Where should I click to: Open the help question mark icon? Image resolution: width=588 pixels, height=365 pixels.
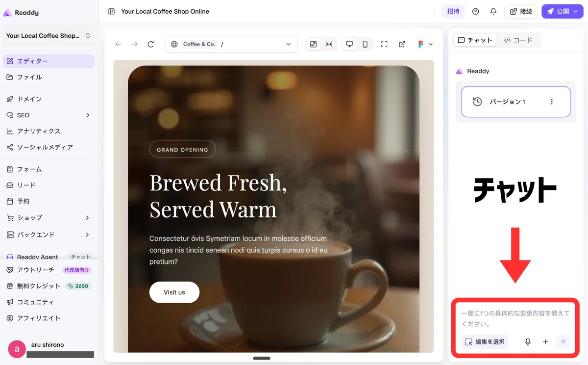click(475, 11)
